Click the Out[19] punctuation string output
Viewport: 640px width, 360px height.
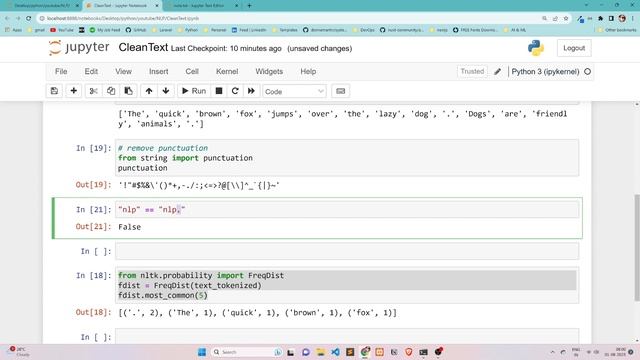click(x=199, y=185)
